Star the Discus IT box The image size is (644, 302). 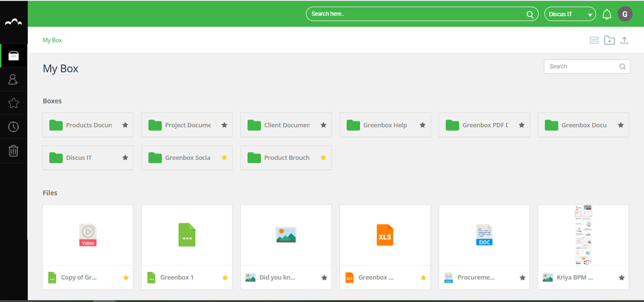coord(126,157)
